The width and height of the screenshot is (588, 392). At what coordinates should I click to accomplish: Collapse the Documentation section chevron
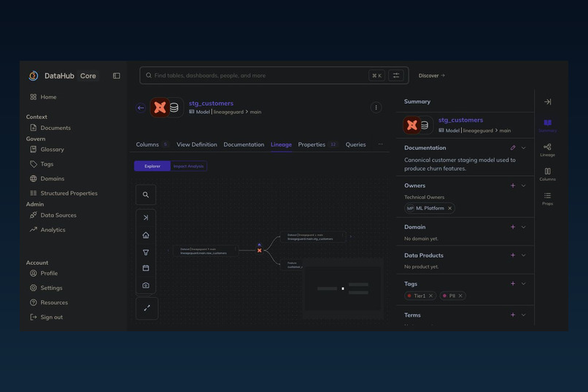[x=524, y=147]
